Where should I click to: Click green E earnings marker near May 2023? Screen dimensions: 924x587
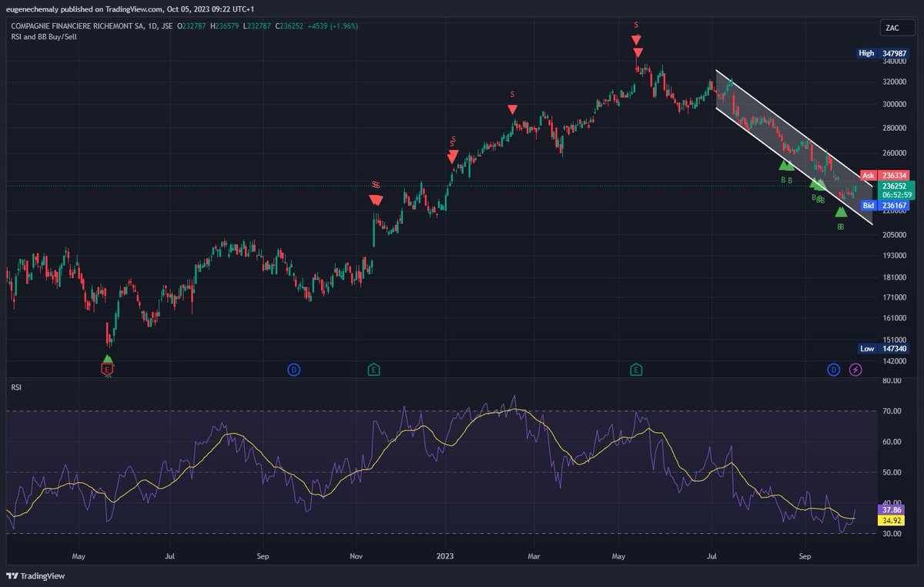pyautogui.click(x=636, y=370)
